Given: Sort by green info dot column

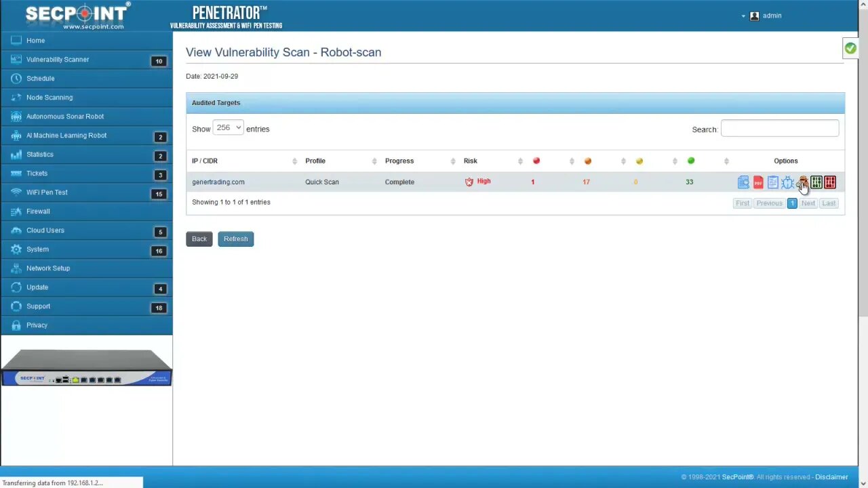Looking at the screenshot, I should point(705,161).
